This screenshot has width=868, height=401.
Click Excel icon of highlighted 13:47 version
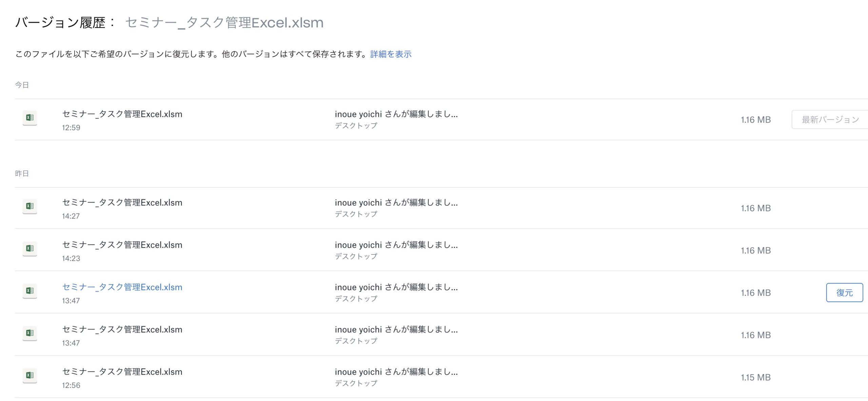click(30, 291)
